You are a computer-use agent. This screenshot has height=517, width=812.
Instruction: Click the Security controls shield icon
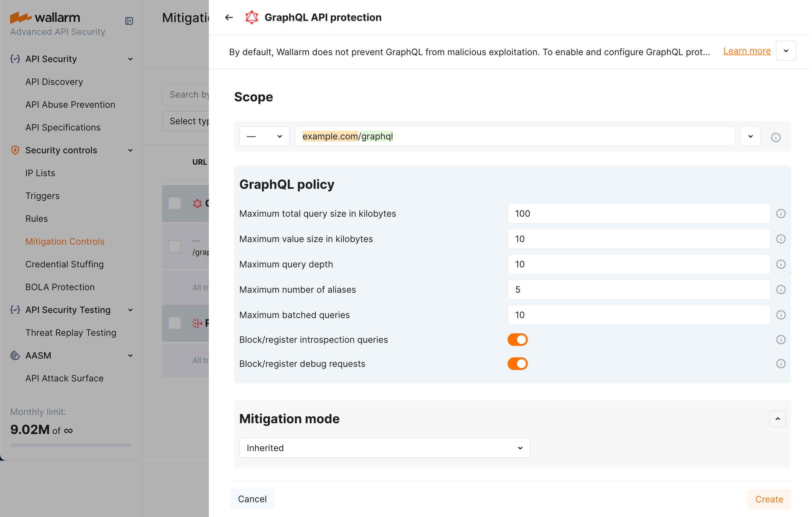pos(15,150)
